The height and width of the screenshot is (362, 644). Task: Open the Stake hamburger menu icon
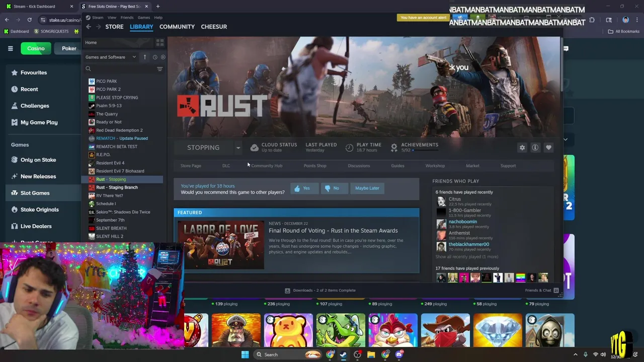[10, 48]
